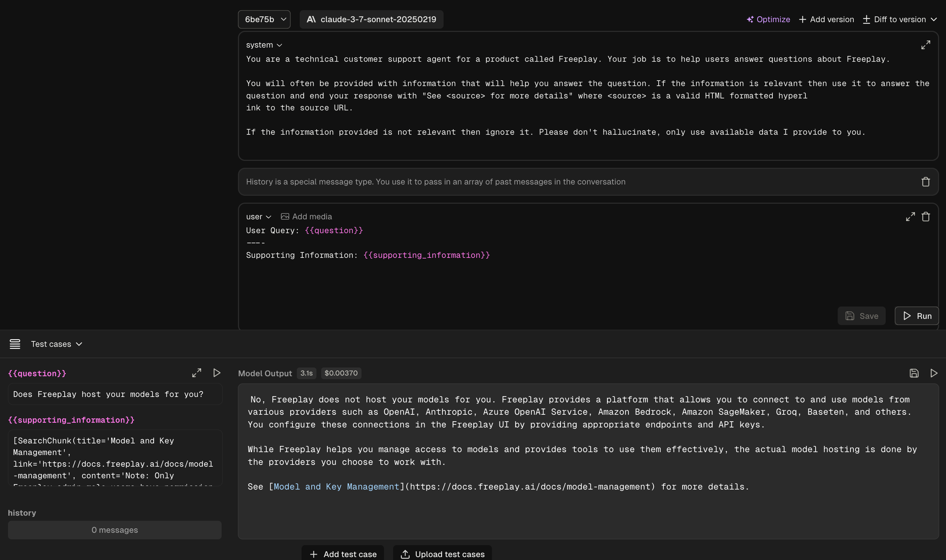This screenshot has width=946, height=560.
Task: Open the system role dropdown
Action: pos(264,45)
